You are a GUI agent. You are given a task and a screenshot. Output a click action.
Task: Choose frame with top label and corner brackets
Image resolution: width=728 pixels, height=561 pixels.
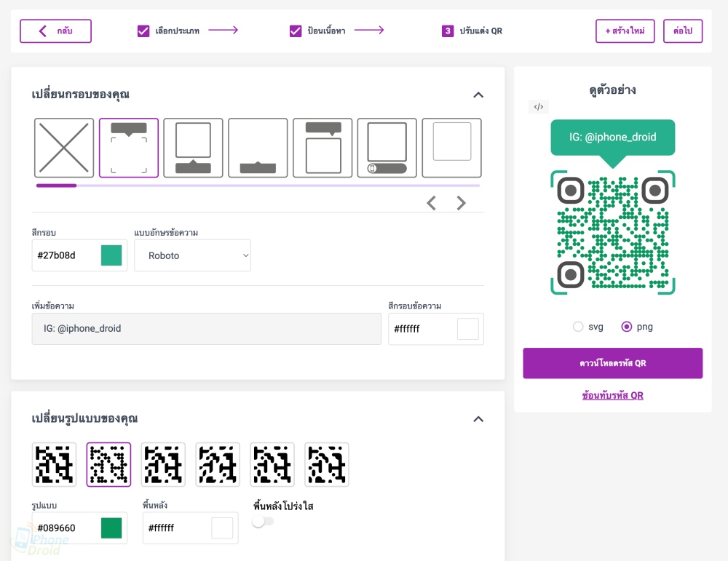[x=129, y=148]
